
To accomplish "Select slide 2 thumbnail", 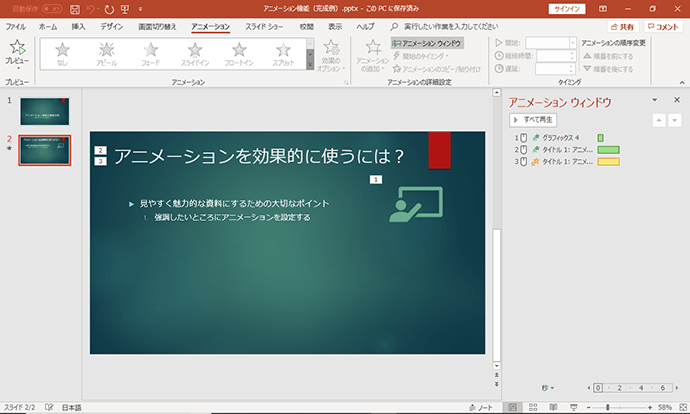I will click(x=44, y=150).
